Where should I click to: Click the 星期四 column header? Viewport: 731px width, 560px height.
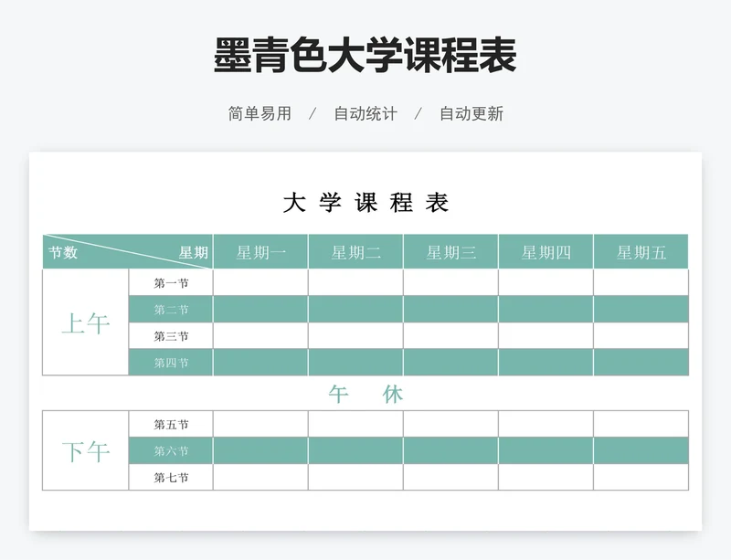[x=546, y=252]
